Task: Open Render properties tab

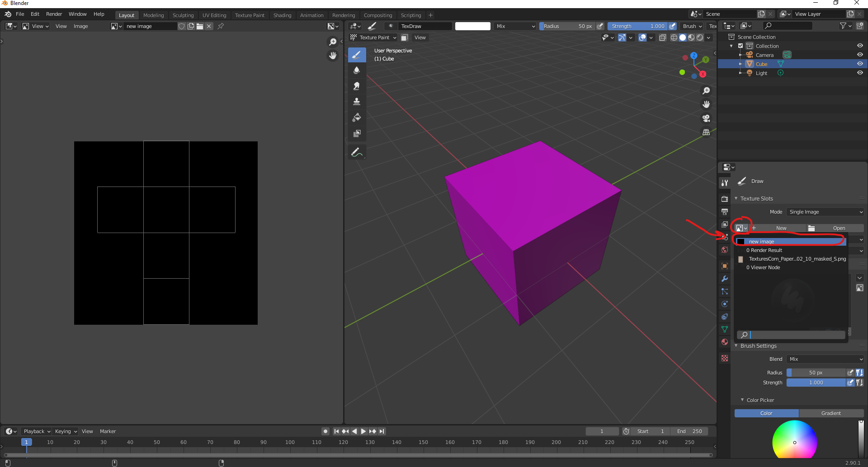Action: 725,199
